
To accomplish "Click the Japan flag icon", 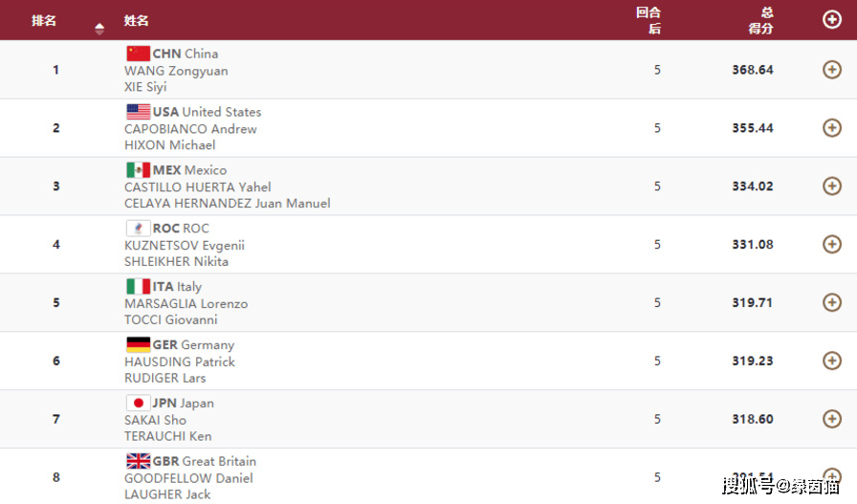I will click(138, 404).
